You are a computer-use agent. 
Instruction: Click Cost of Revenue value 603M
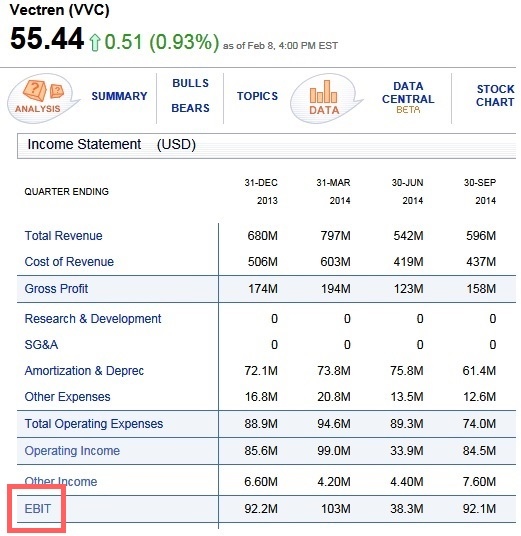tap(335, 262)
